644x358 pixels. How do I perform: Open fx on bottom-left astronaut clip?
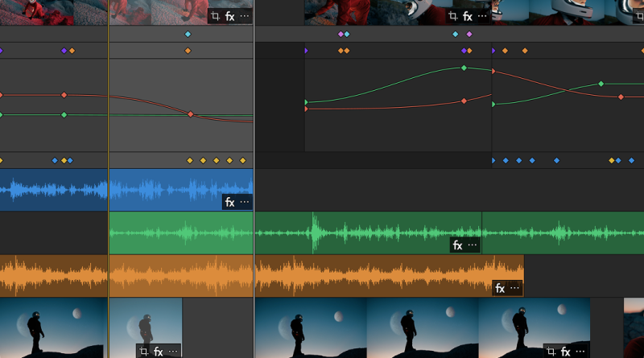(159, 351)
